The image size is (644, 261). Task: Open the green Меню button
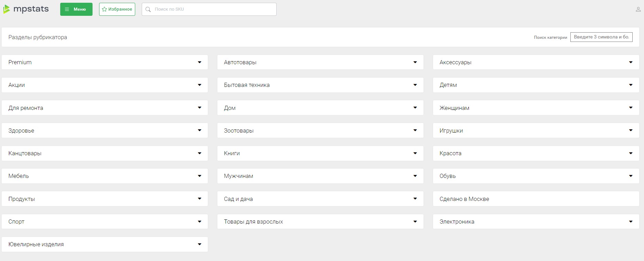(x=76, y=9)
